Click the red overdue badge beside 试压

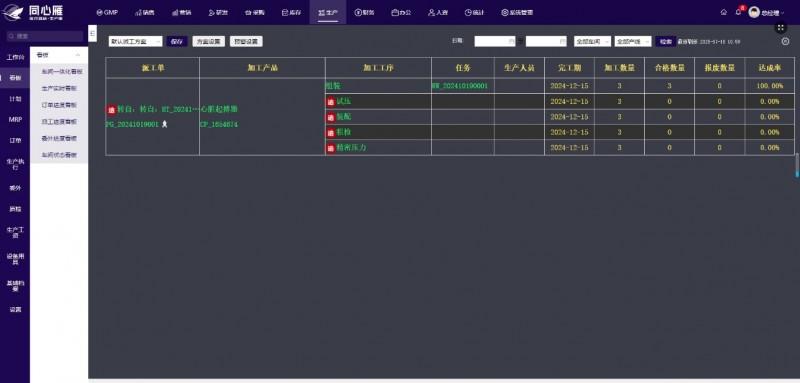point(331,101)
